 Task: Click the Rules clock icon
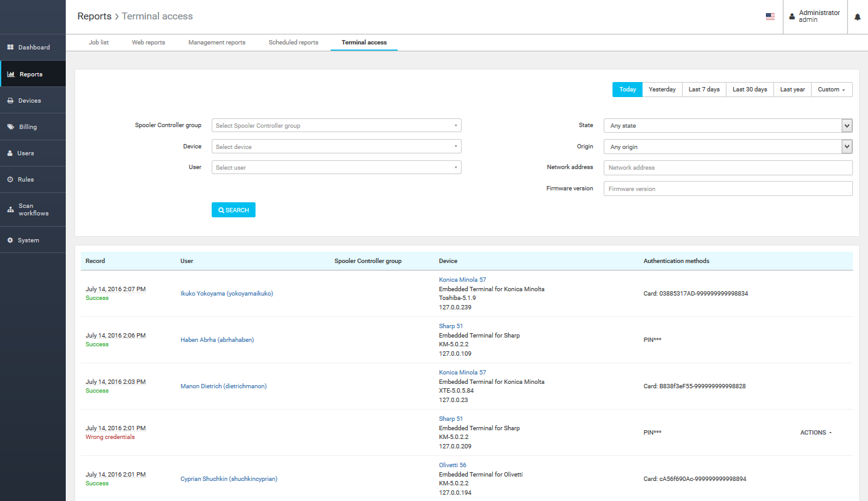pyautogui.click(x=11, y=180)
